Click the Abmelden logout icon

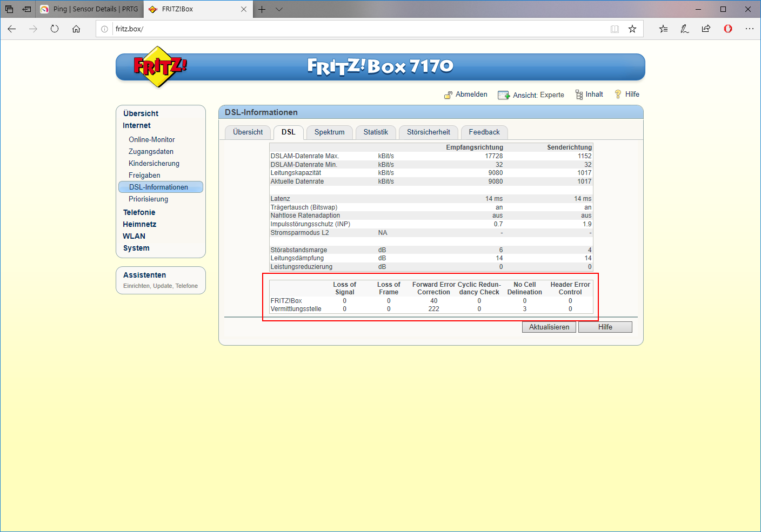pyautogui.click(x=448, y=95)
